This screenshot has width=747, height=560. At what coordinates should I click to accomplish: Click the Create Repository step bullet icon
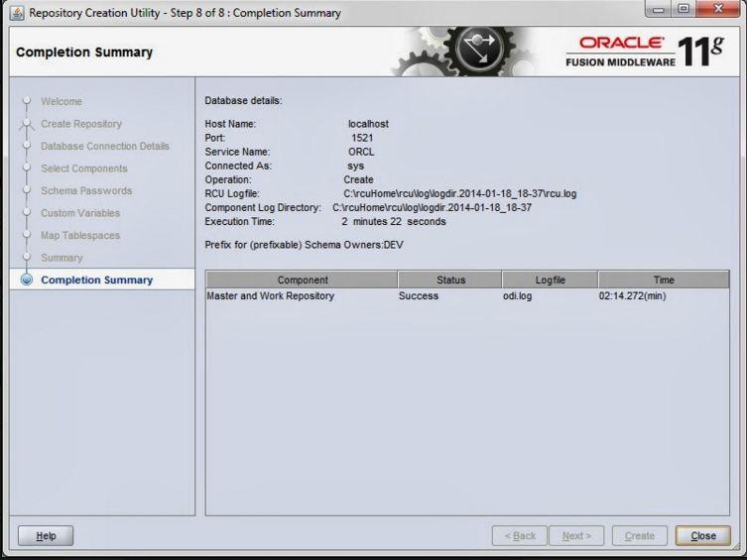coord(27,124)
